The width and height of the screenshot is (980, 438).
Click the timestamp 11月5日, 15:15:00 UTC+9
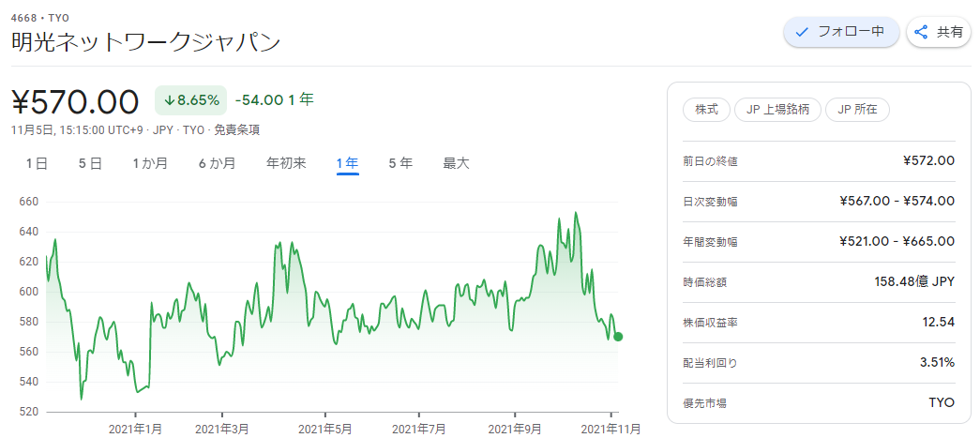click(78, 130)
